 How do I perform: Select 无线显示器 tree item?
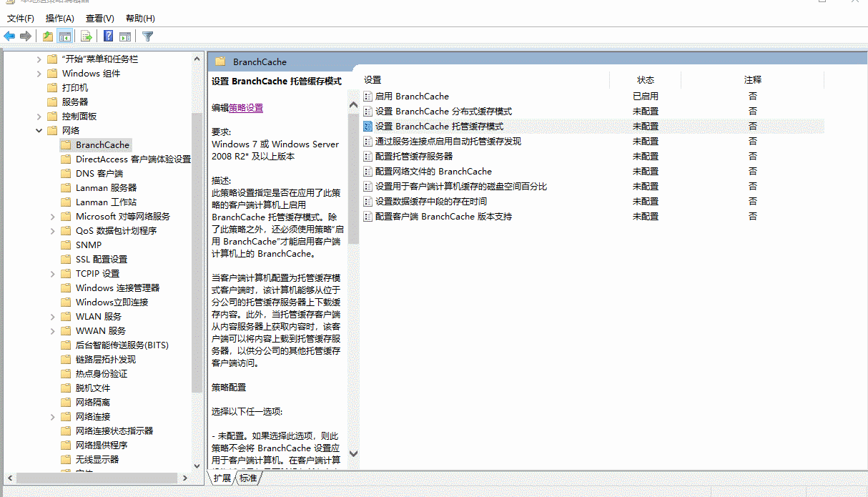97,459
